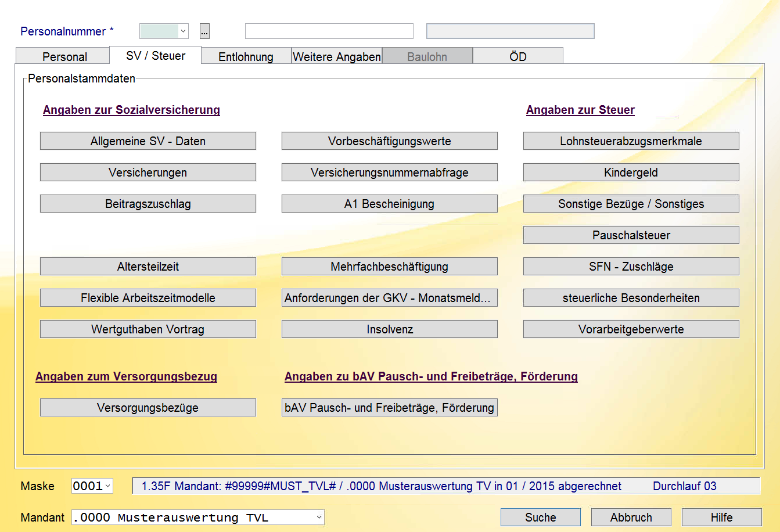Open Hilfe
Viewport: 780px width, 532px height.
click(722, 517)
